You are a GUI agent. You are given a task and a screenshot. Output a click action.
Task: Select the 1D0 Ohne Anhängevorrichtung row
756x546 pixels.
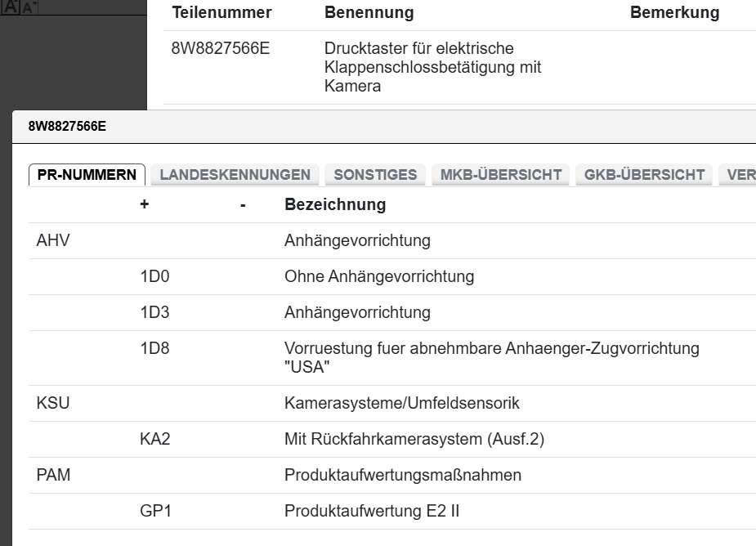click(x=378, y=276)
